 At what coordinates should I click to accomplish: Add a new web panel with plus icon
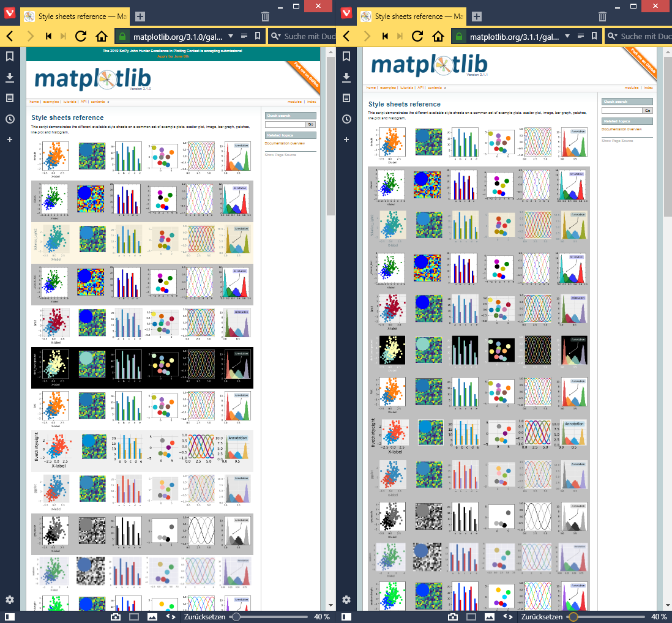click(x=9, y=140)
